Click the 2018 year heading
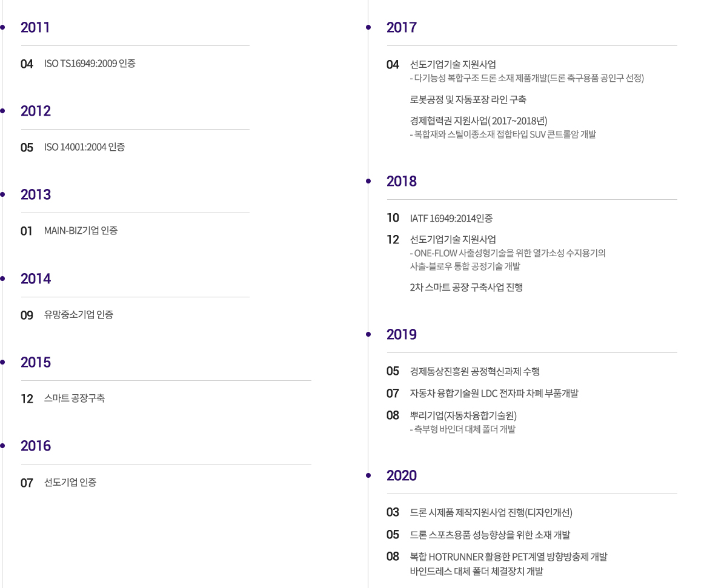The image size is (727, 588). (x=402, y=181)
